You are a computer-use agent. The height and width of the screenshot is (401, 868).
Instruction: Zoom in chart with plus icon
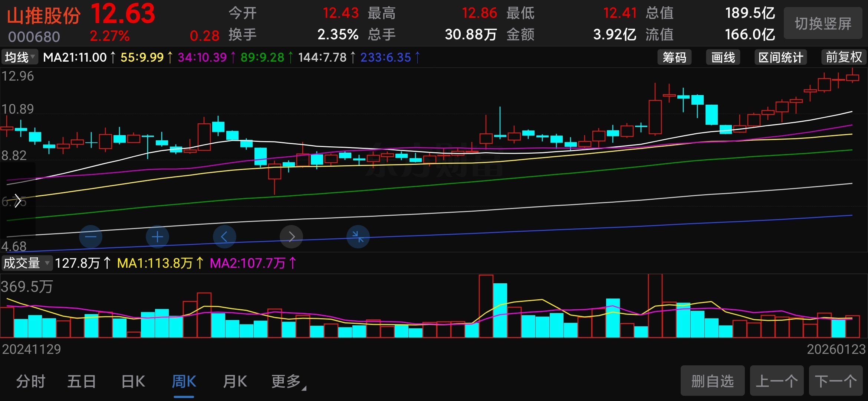point(157,237)
